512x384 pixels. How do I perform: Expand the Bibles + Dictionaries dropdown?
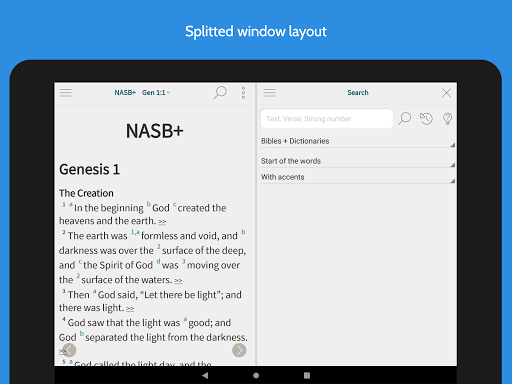358,141
